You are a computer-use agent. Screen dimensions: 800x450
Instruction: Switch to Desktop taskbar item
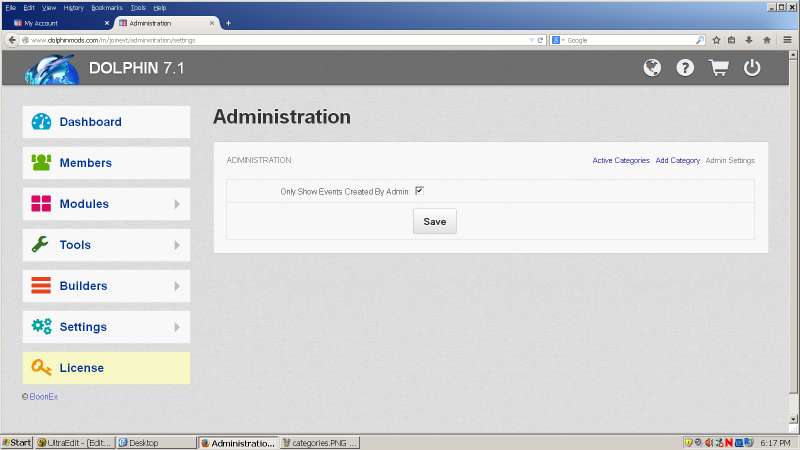(x=157, y=442)
